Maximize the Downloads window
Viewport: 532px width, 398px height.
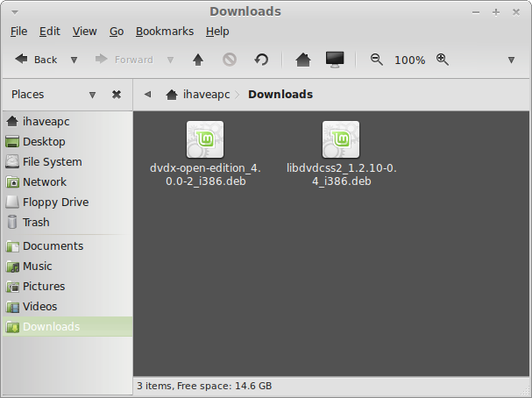(496, 12)
